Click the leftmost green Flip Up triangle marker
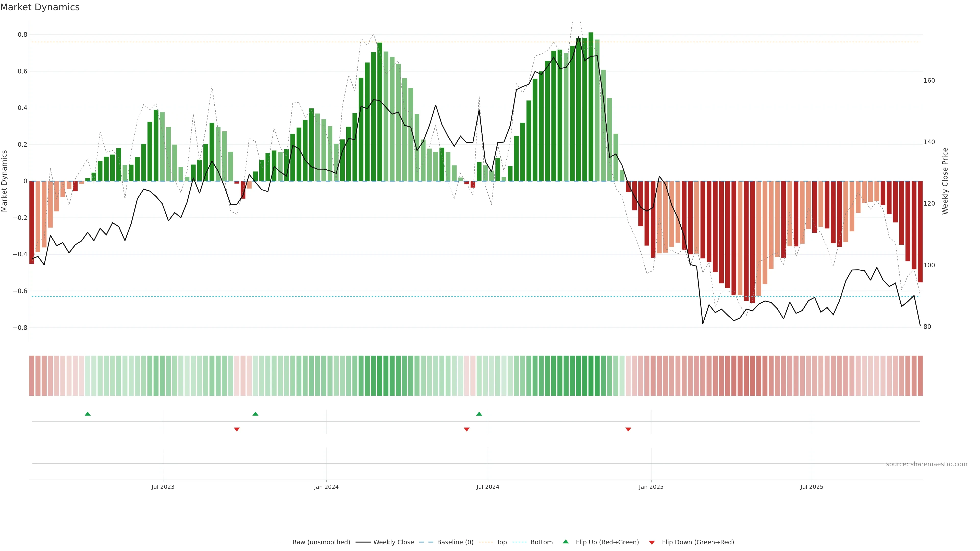 (88, 414)
